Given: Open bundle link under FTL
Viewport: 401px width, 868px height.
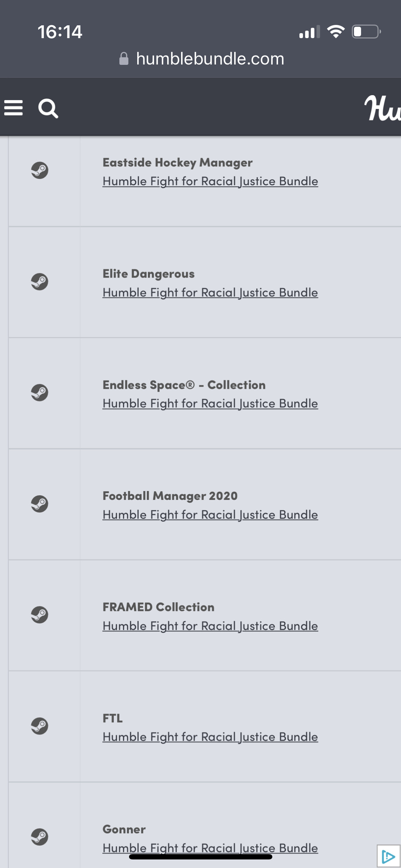Looking at the screenshot, I should point(210,737).
